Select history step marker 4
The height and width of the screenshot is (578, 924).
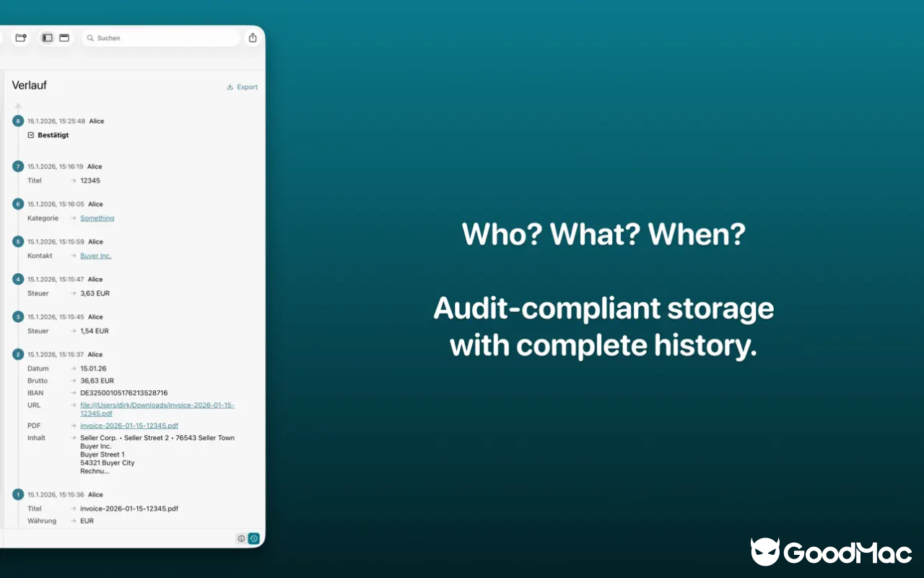click(18, 279)
